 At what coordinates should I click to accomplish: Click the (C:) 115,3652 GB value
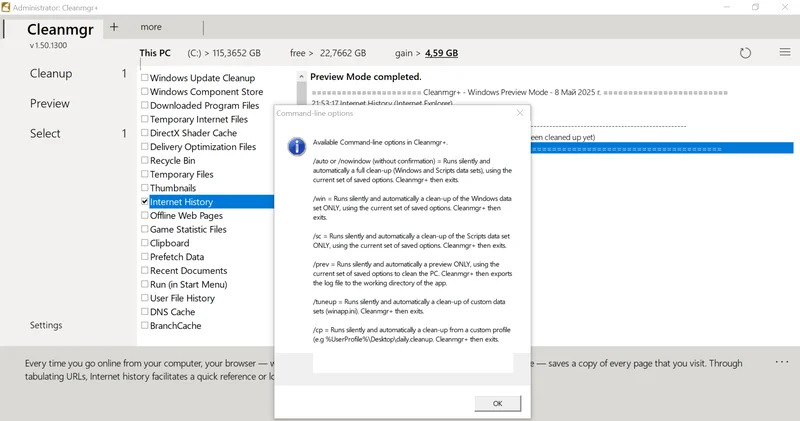pyautogui.click(x=224, y=53)
